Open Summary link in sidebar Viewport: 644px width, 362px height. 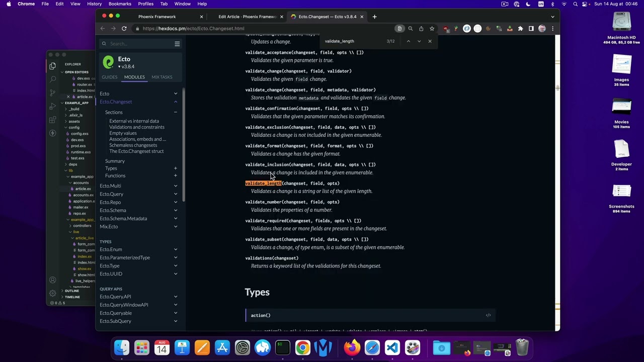pyautogui.click(x=115, y=161)
